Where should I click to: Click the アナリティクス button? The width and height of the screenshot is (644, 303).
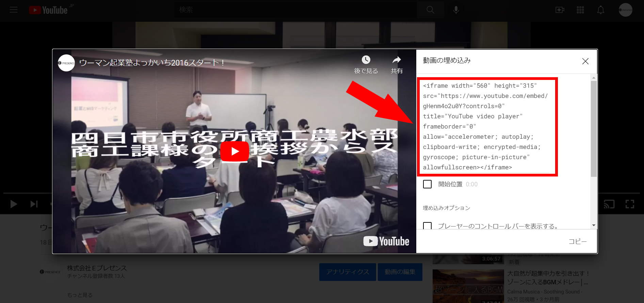(348, 272)
